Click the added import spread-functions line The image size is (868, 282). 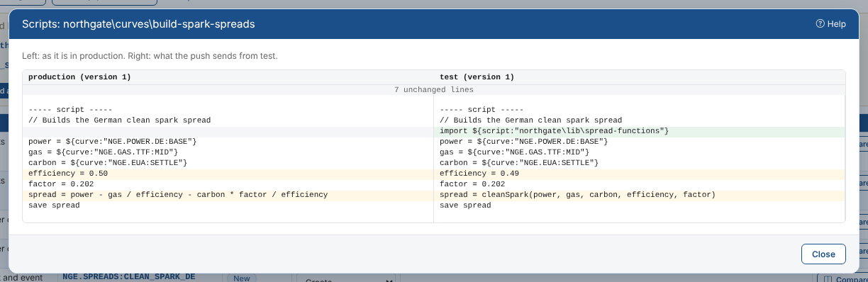pyautogui.click(x=639, y=131)
